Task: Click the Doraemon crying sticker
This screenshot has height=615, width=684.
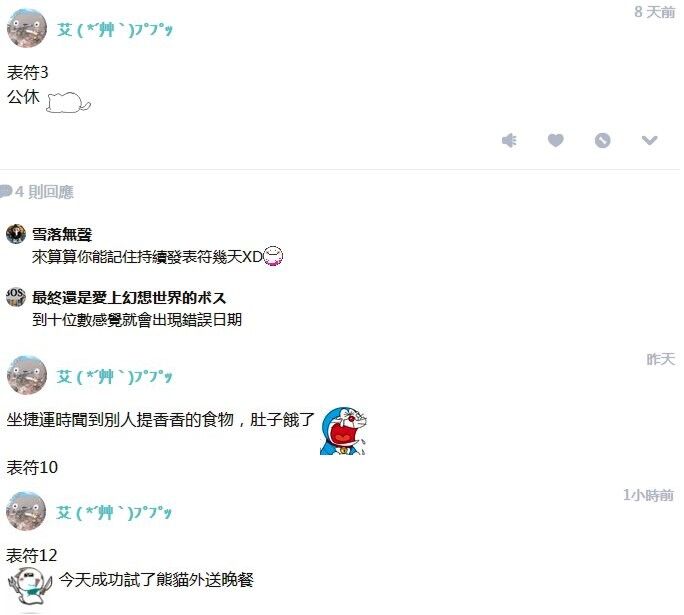Action: coord(343,431)
